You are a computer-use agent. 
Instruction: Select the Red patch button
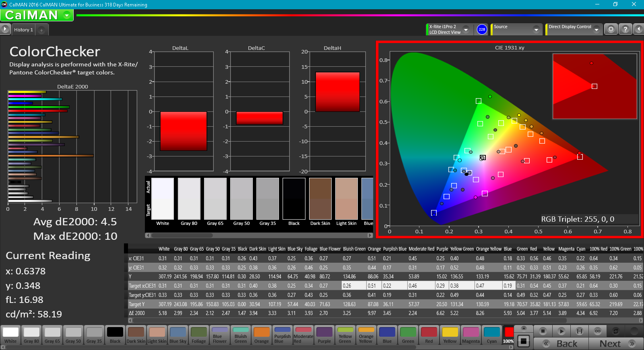click(x=429, y=335)
